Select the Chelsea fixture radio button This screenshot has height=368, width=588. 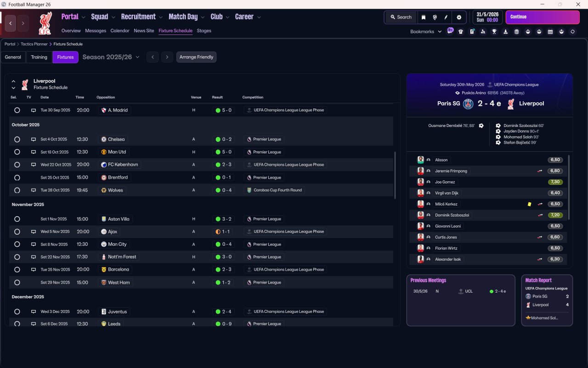[x=17, y=139]
